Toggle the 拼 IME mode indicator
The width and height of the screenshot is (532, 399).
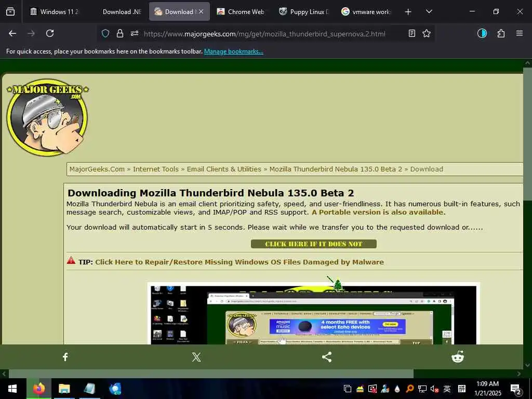461,389
